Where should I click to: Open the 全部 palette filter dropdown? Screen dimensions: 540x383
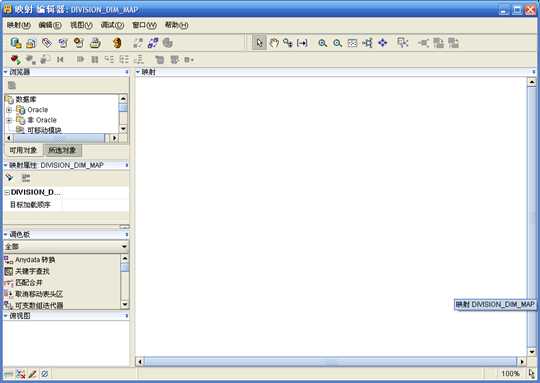124,247
